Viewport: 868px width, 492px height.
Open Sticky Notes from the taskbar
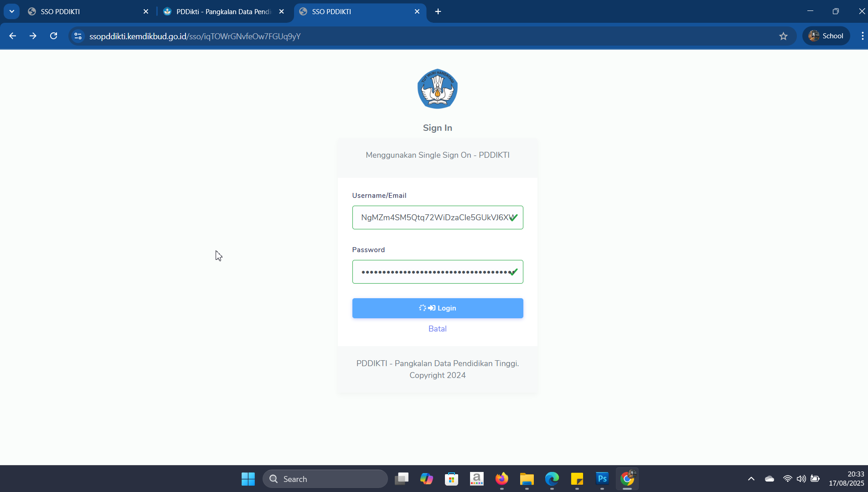577,479
